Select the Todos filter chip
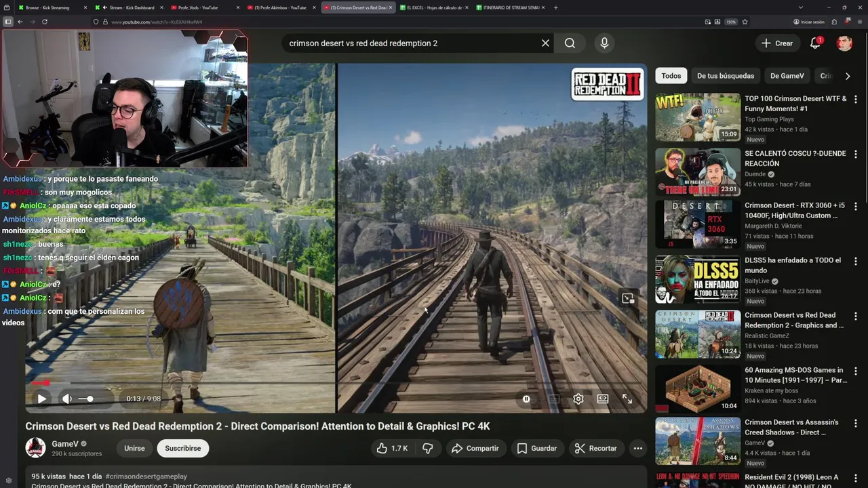Viewport: 868px width, 488px height. tap(671, 76)
